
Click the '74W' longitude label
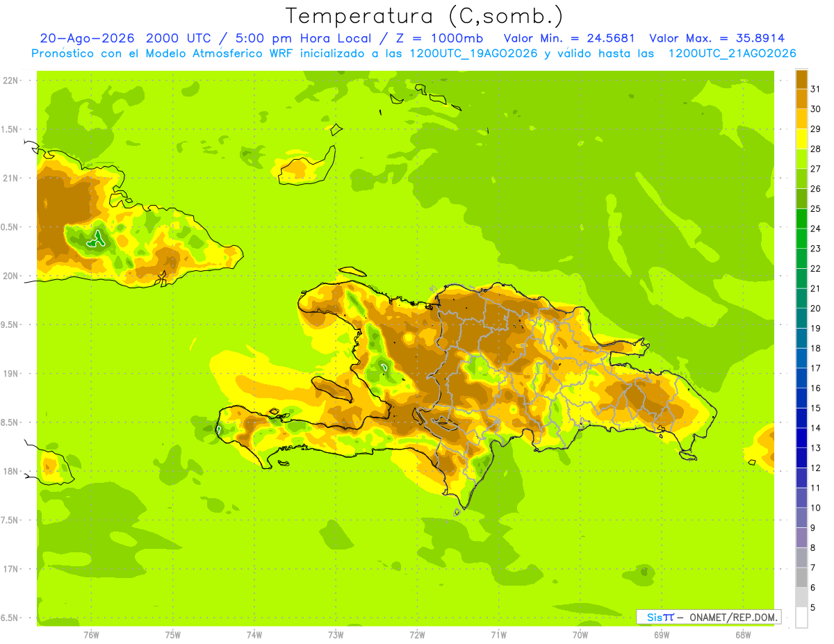(x=254, y=635)
